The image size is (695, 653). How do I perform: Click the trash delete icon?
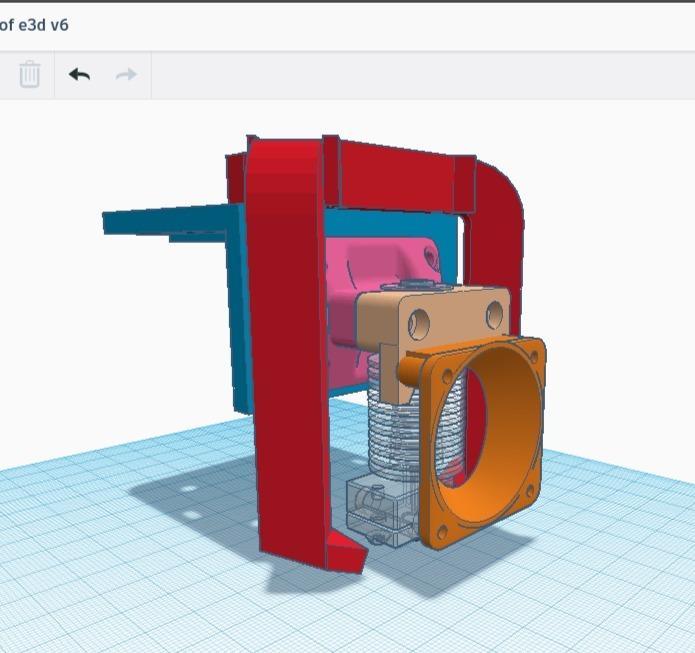point(30,74)
